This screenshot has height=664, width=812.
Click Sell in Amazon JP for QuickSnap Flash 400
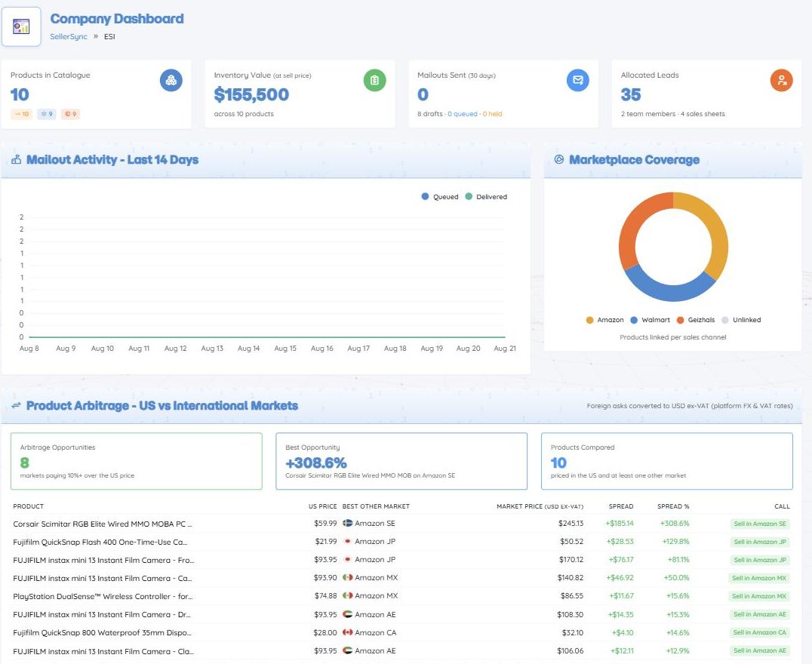[760, 542]
